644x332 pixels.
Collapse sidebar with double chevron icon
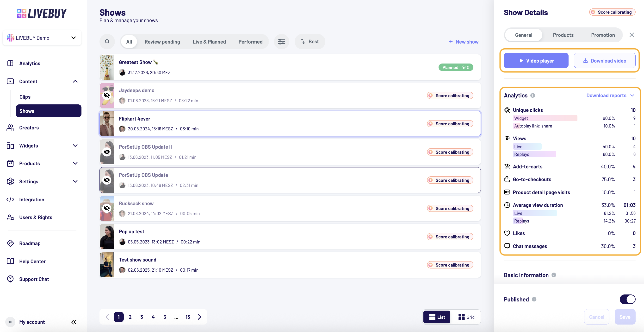(x=74, y=322)
